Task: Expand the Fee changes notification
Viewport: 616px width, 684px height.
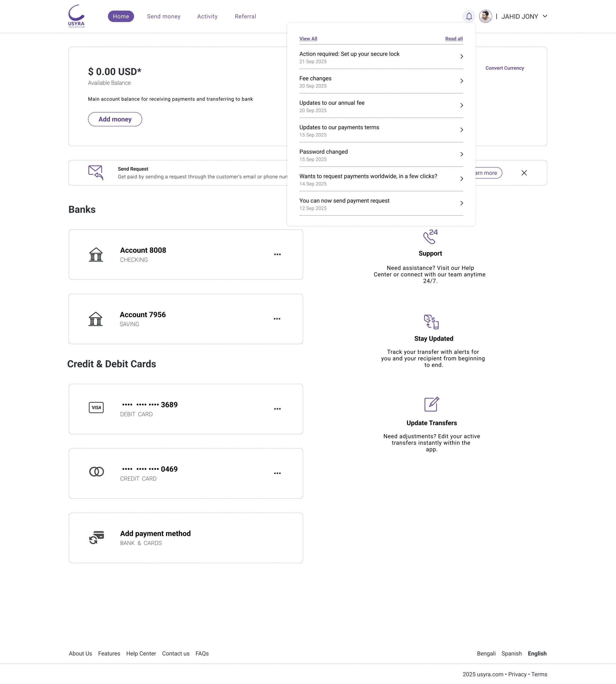Action: tap(461, 81)
